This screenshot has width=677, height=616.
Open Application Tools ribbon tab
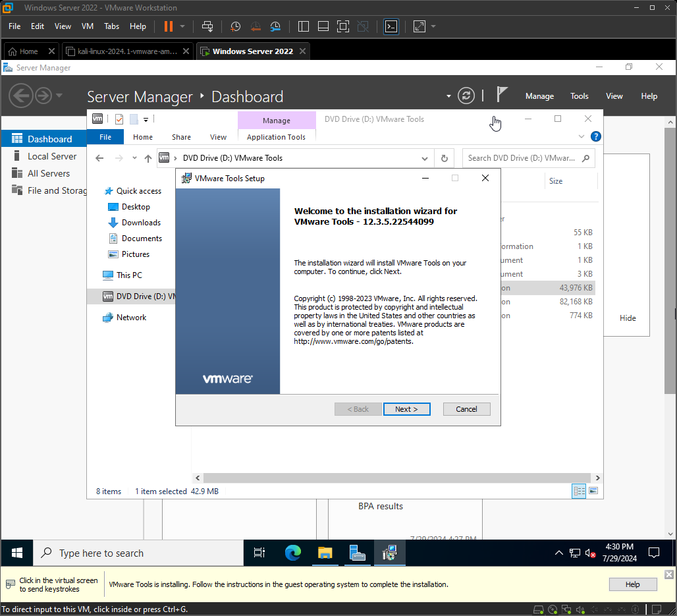277,137
